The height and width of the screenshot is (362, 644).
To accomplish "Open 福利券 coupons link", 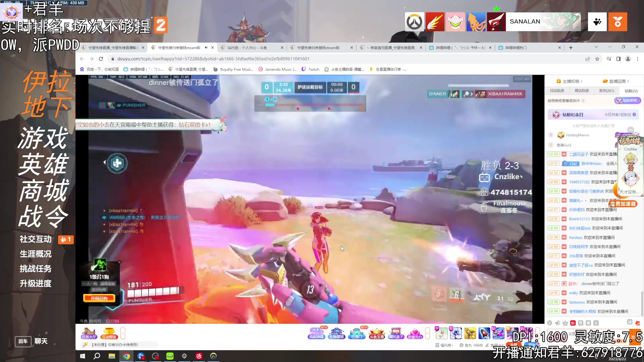I will (444, 345).
